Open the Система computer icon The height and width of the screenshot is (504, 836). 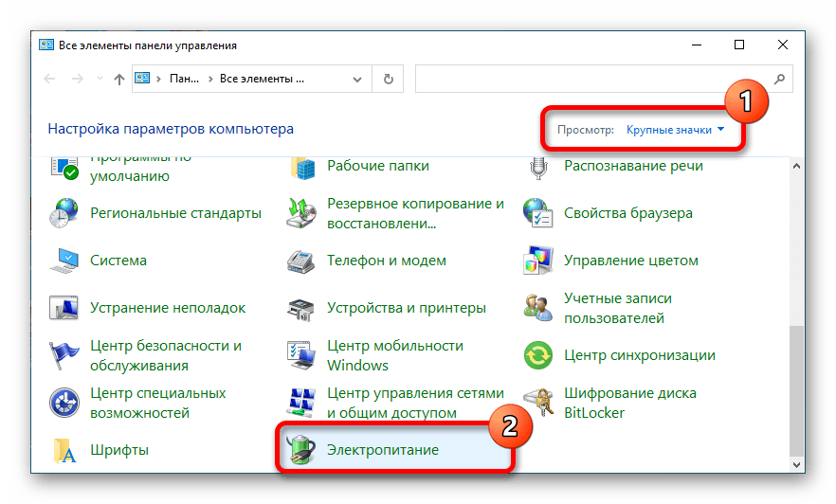[x=64, y=261]
